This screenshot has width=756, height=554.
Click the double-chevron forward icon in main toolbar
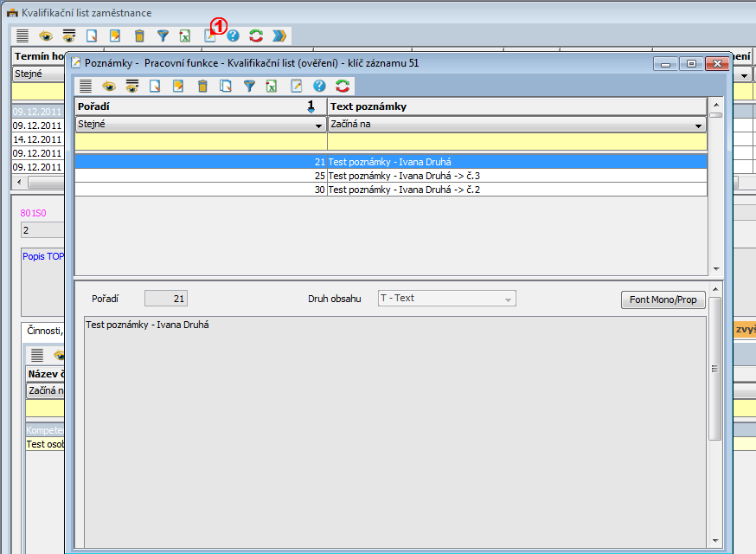click(x=279, y=35)
